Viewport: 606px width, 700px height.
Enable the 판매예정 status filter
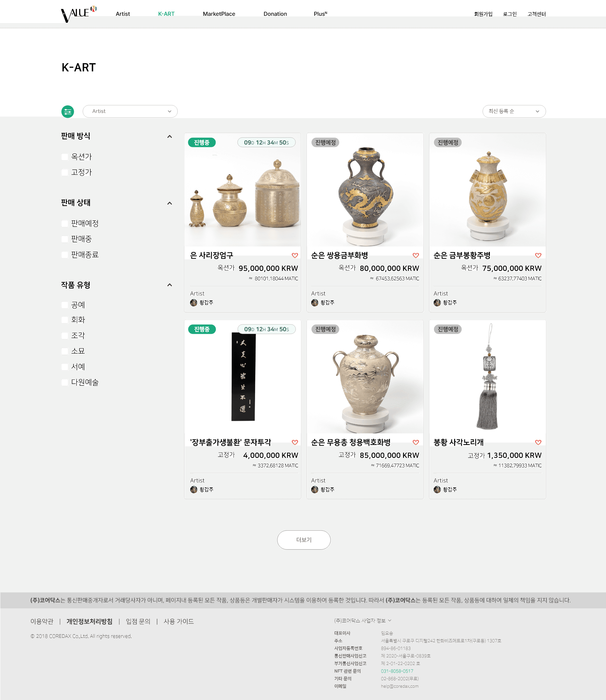click(65, 223)
